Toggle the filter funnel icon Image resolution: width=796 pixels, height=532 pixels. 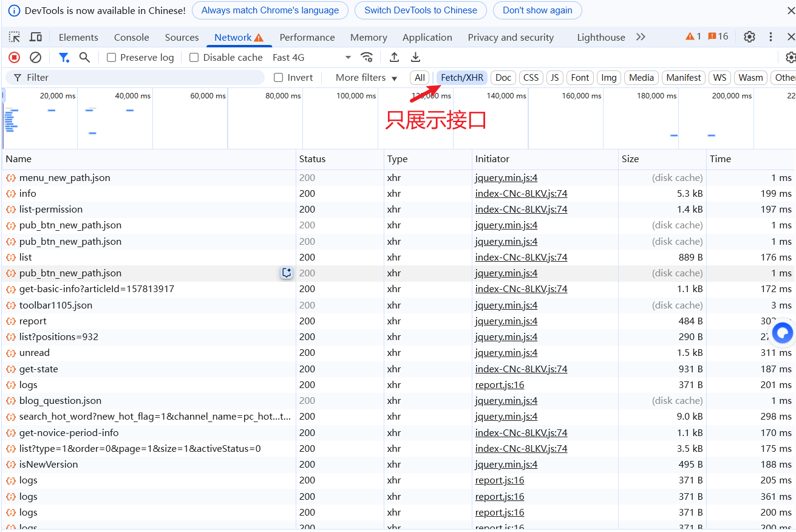[x=64, y=58]
